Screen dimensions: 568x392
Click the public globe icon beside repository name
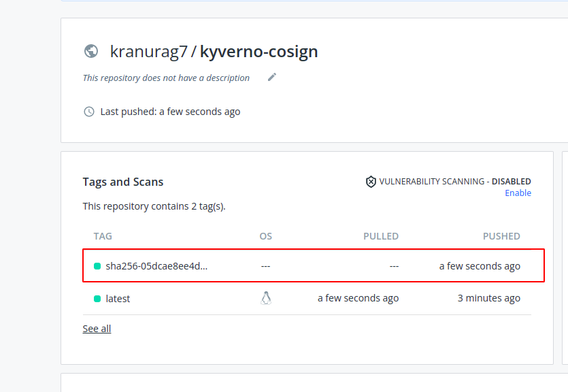91,51
